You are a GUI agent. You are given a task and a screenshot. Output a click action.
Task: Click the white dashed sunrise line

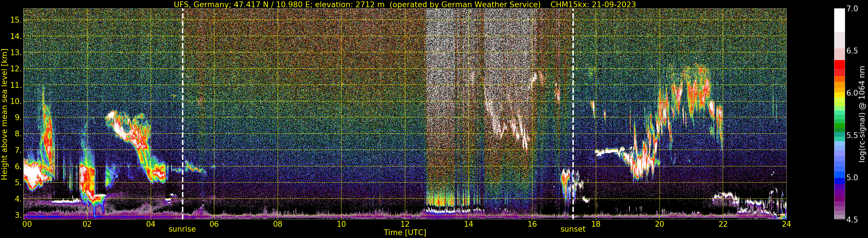point(183,114)
